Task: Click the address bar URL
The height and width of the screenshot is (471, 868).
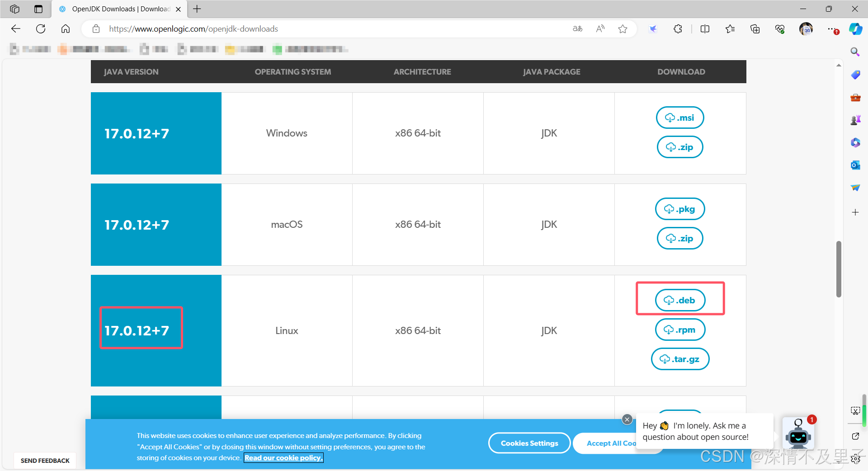Action: coord(193,29)
